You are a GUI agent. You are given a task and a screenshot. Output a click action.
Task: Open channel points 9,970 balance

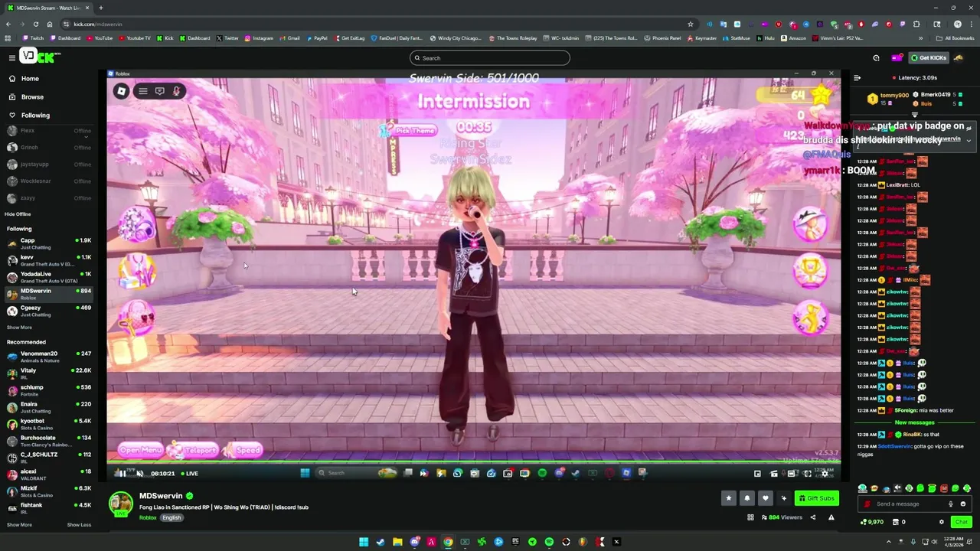pyautogui.click(x=872, y=522)
